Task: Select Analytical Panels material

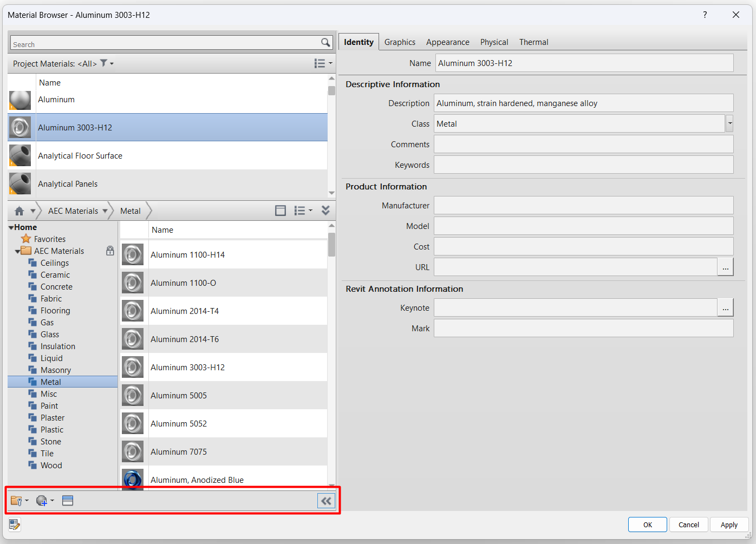Action: pos(168,183)
